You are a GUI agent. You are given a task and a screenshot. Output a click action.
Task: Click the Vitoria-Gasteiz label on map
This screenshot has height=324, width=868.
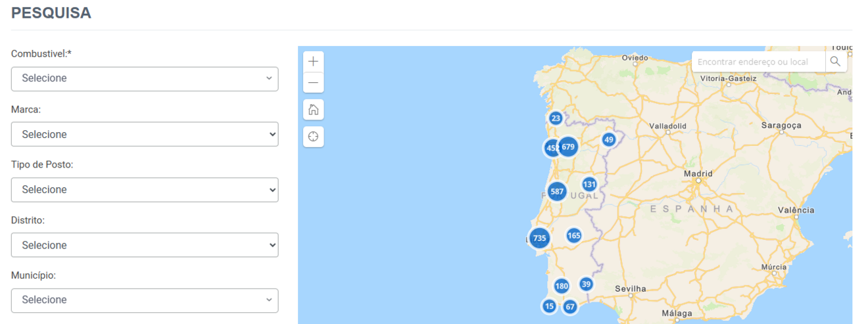click(729, 78)
